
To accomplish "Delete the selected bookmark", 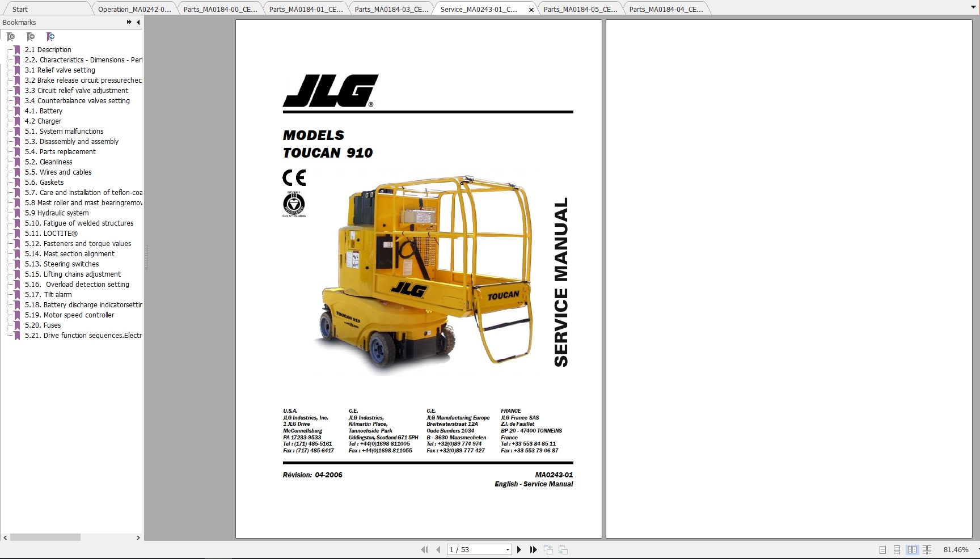I will pos(11,37).
